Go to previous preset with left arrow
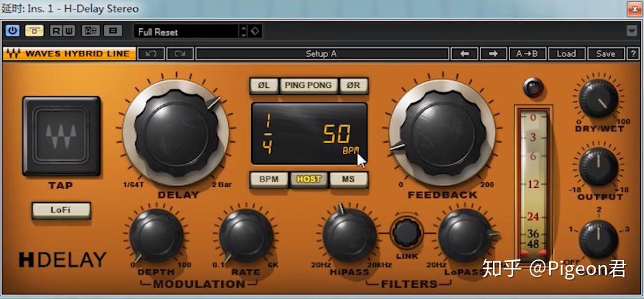This screenshot has height=299, width=644. click(465, 53)
